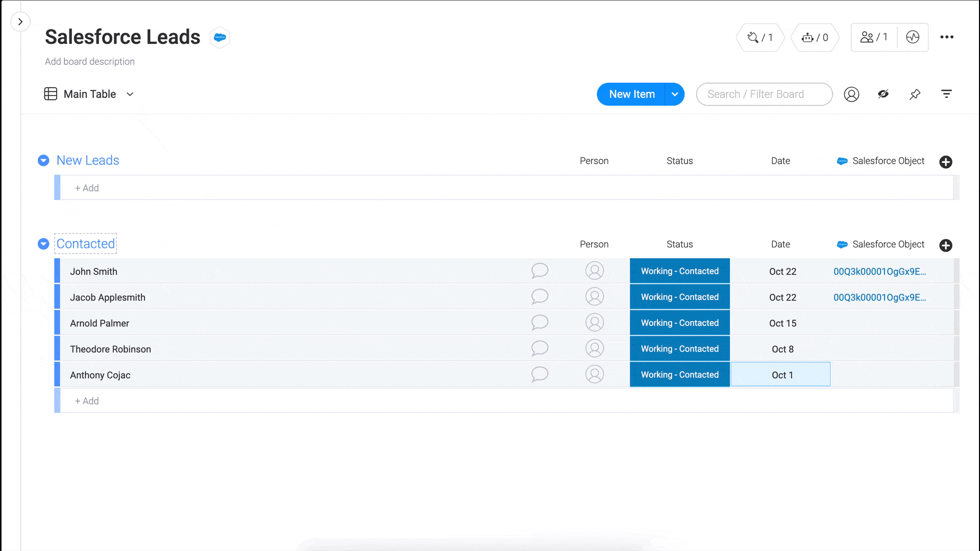Click the Salesforce cloud icon
The width and height of the screenshot is (980, 551).
click(219, 38)
